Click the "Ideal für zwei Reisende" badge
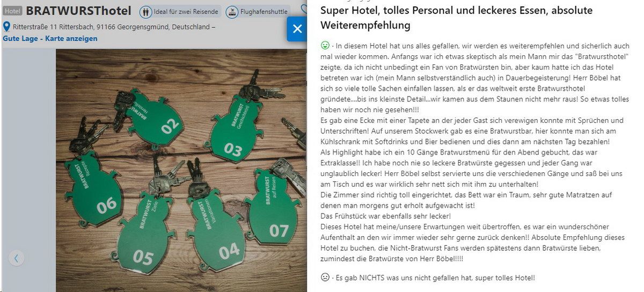Viewport: 644px width, 292px height. [x=180, y=11]
